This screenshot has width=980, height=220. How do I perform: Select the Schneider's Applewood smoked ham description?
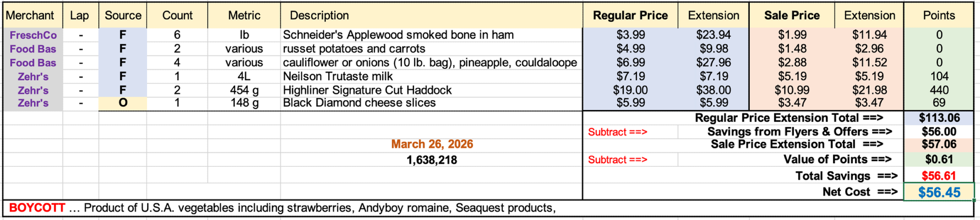[398, 35]
